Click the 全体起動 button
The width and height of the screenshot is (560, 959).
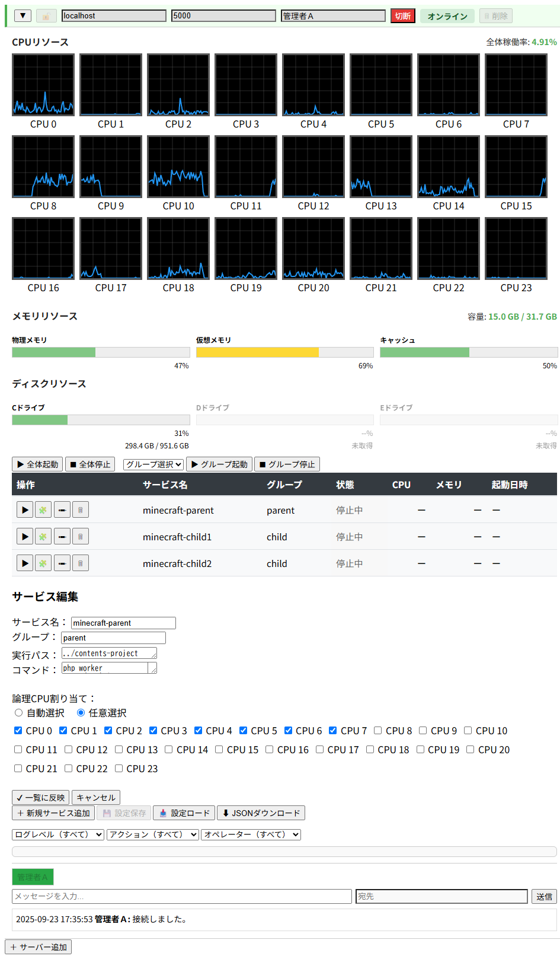(x=38, y=464)
